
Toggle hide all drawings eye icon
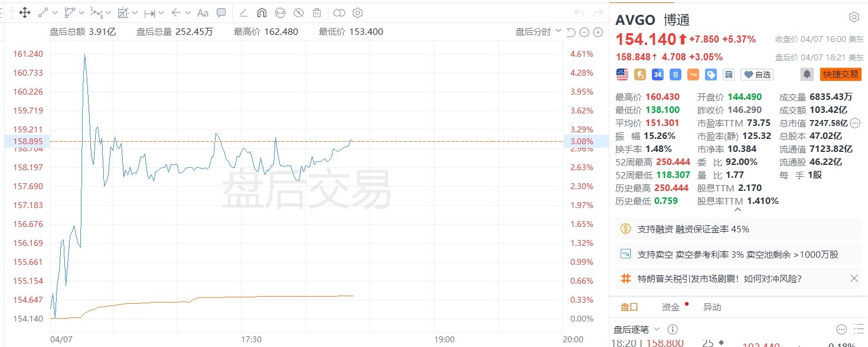299,12
